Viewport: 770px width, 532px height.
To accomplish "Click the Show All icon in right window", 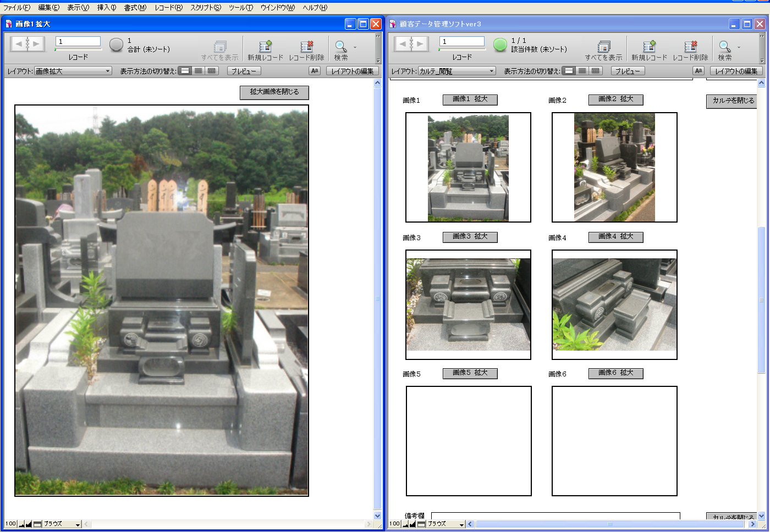I will [x=603, y=46].
